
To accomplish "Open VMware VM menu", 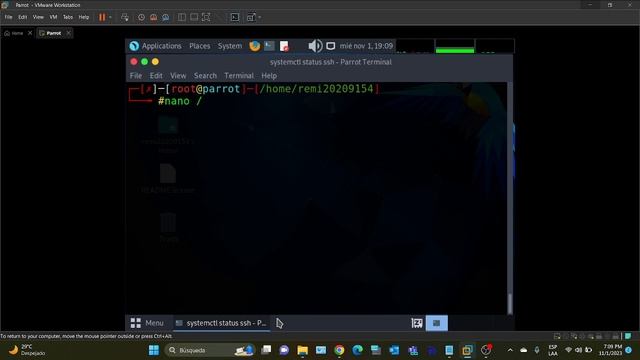I will (x=53, y=17).
